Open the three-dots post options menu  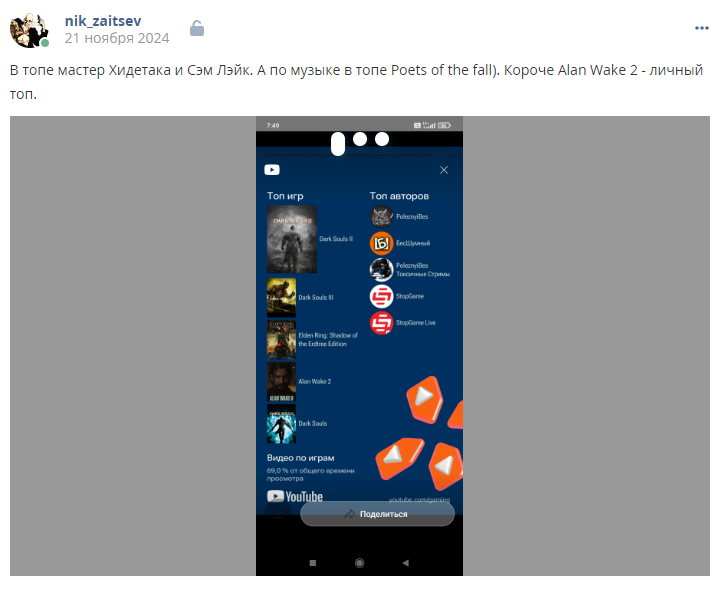coord(701,28)
